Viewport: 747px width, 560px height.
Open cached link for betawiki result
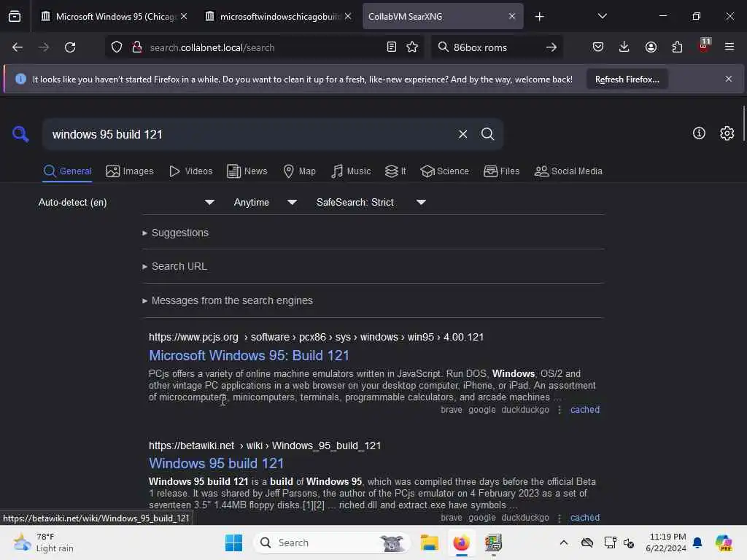coord(585,518)
